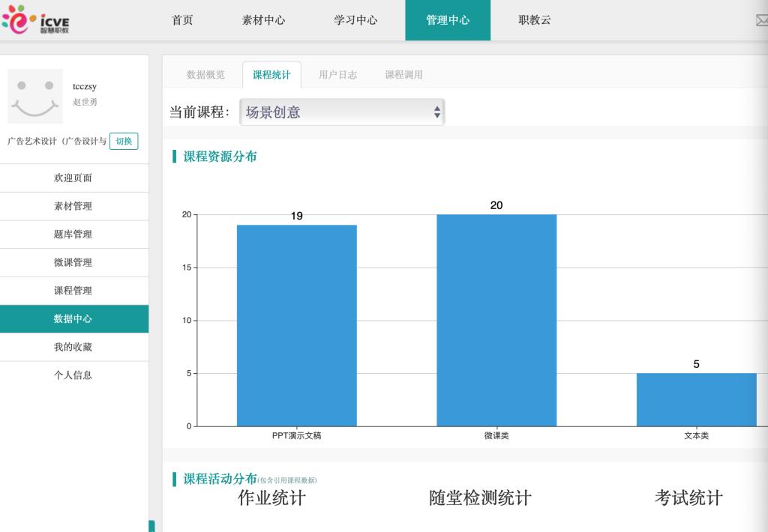Open 我的收藏 in the sidebar

(73, 347)
